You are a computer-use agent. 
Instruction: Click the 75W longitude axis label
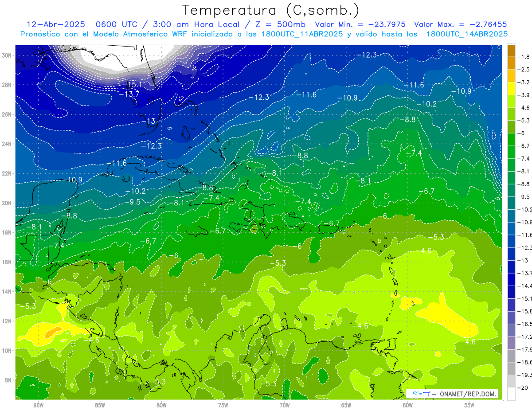[223, 405]
